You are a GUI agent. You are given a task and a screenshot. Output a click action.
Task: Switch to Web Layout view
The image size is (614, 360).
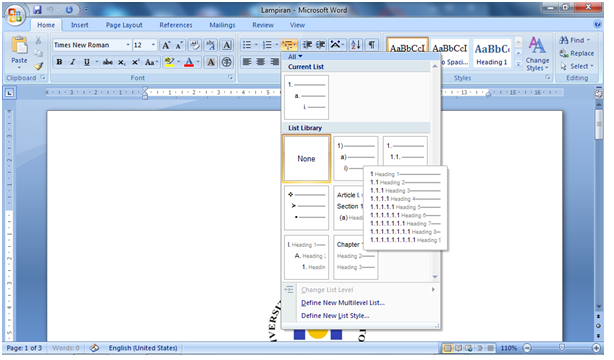[x=469, y=347]
